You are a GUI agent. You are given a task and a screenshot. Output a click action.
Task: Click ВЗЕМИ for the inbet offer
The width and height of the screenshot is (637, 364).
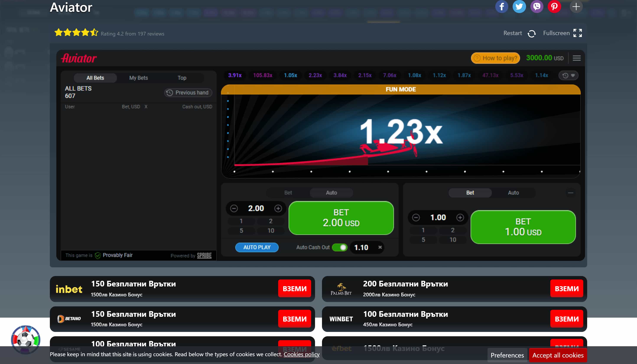click(x=294, y=289)
